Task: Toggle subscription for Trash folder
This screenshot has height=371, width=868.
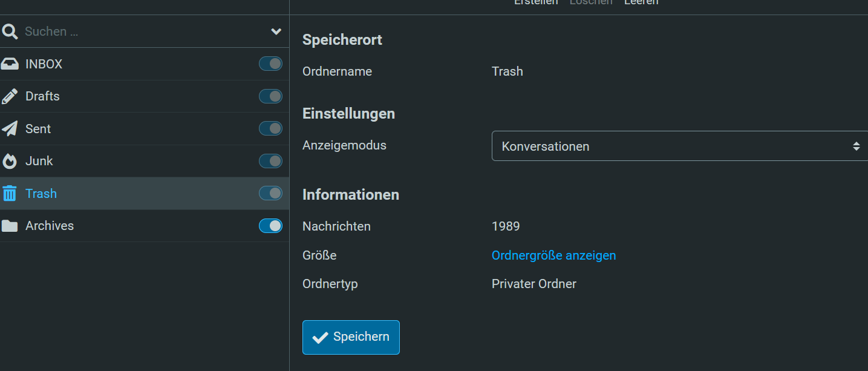Action: pos(270,193)
